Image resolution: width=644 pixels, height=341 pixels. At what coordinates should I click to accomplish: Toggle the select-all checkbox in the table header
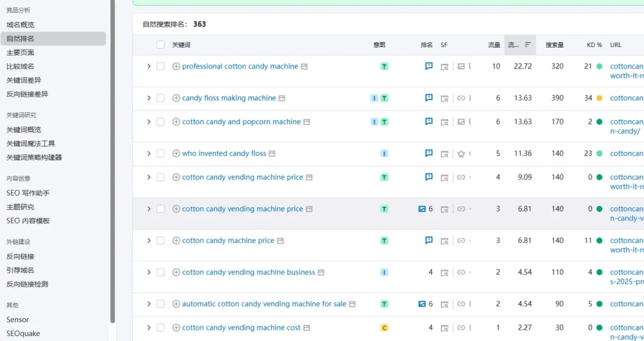(160, 45)
